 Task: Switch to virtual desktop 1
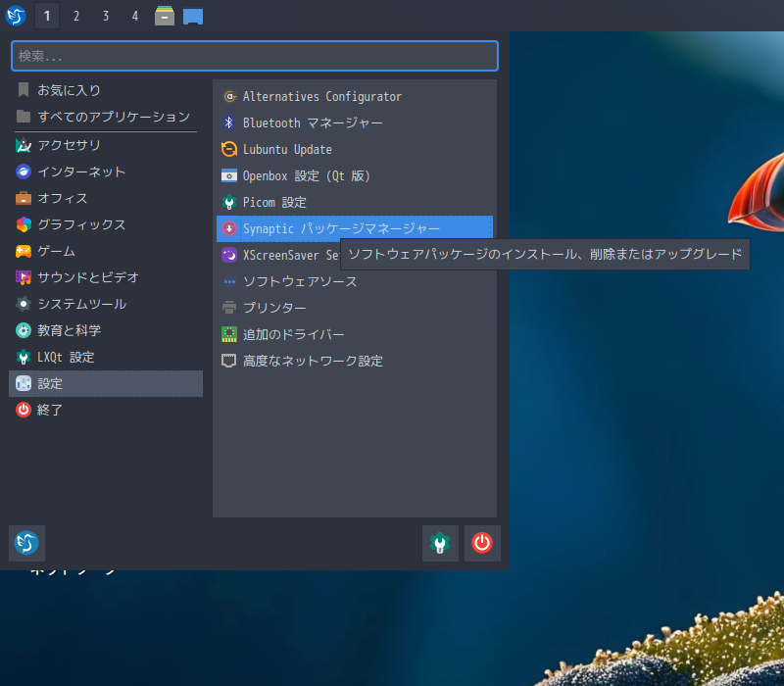pos(47,16)
